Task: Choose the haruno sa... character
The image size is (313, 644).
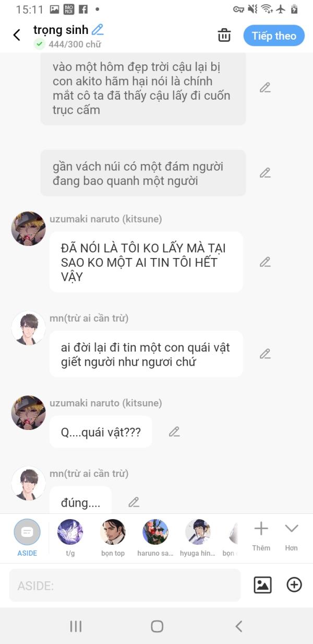Action: click(x=155, y=537)
